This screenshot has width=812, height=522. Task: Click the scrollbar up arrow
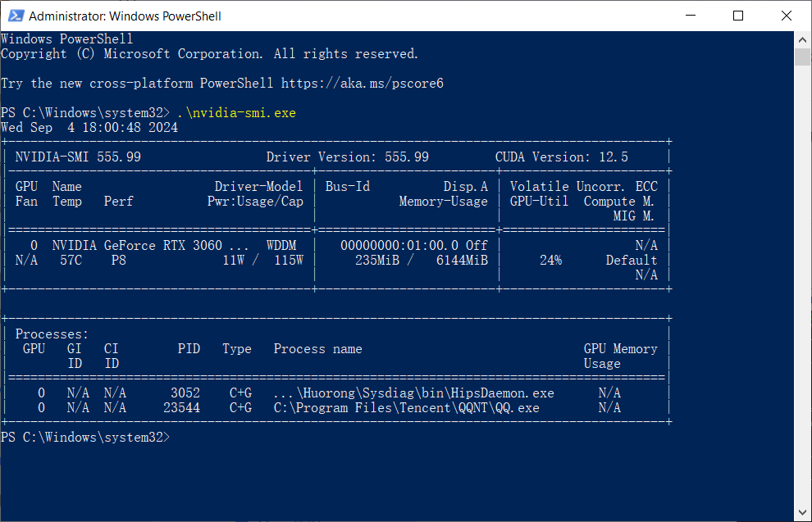pyautogui.click(x=802, y=39)
